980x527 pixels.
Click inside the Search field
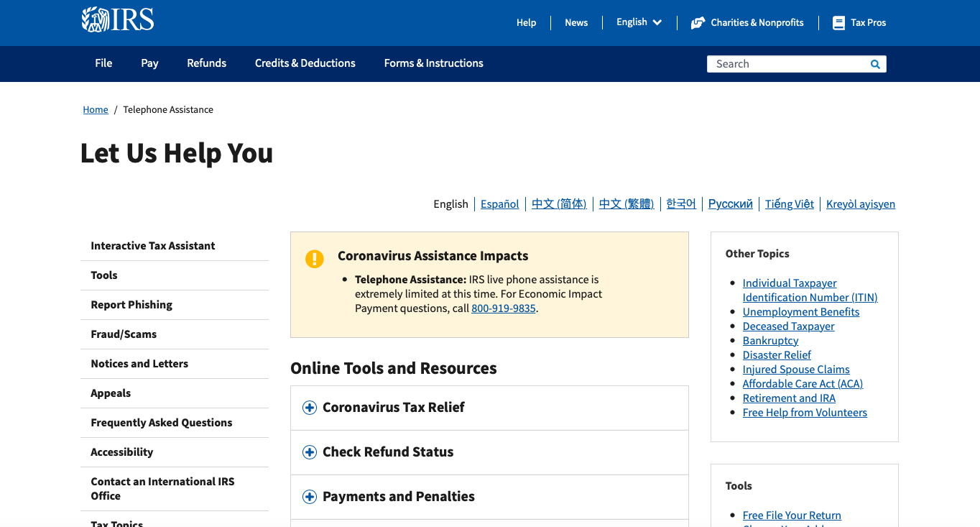tap(788, 64)
